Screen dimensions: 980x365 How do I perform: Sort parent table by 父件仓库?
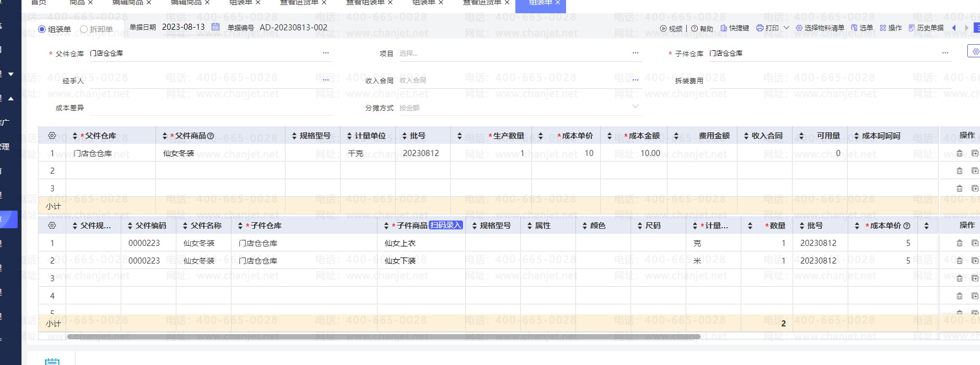click(x=75, y=136)
